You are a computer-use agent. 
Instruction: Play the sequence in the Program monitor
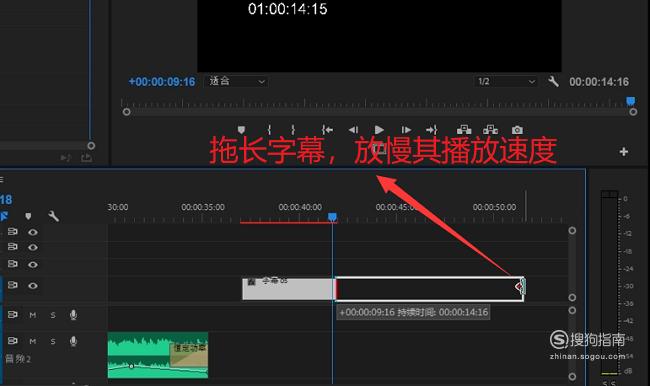tap(379, 130)
